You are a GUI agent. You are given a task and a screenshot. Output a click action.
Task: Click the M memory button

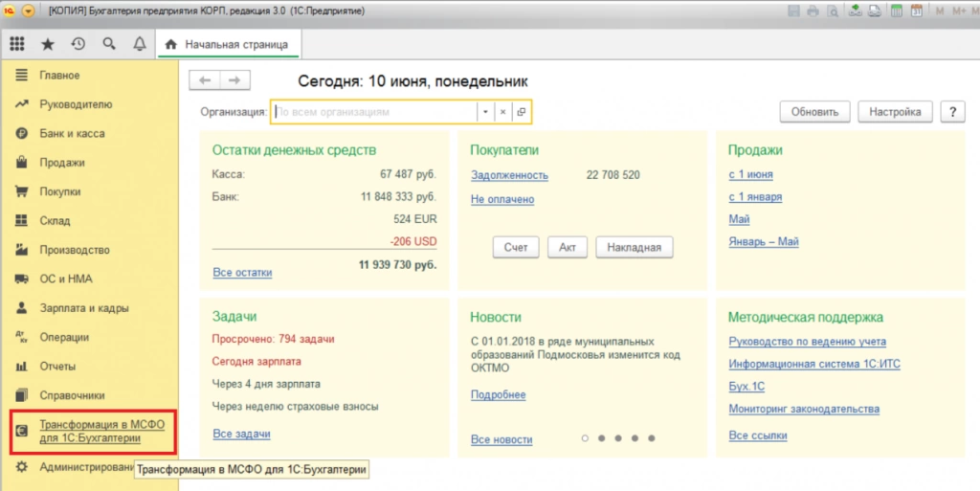[x=940, y=11]
